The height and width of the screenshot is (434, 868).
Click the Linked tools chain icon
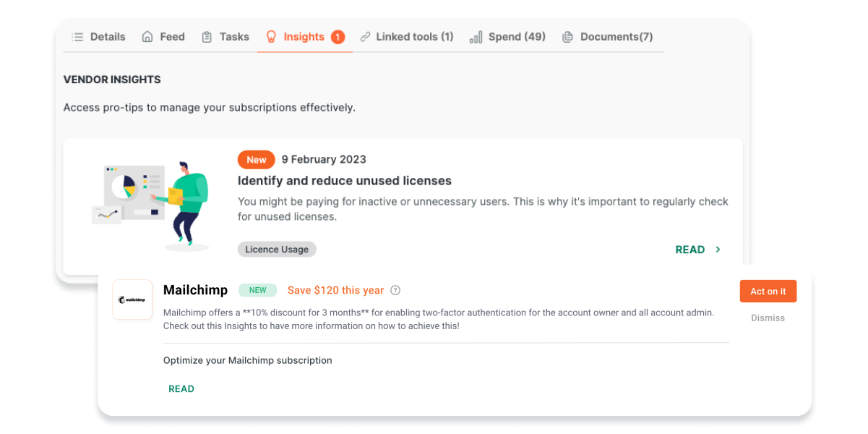tap(366, 36)
